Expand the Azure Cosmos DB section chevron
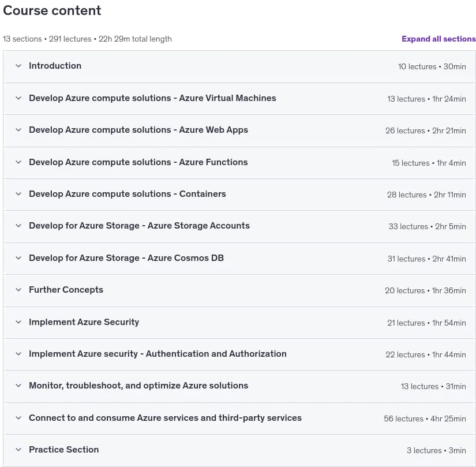Screen dimensions: 476x467 pyautogui.click(x=18, y=258)
